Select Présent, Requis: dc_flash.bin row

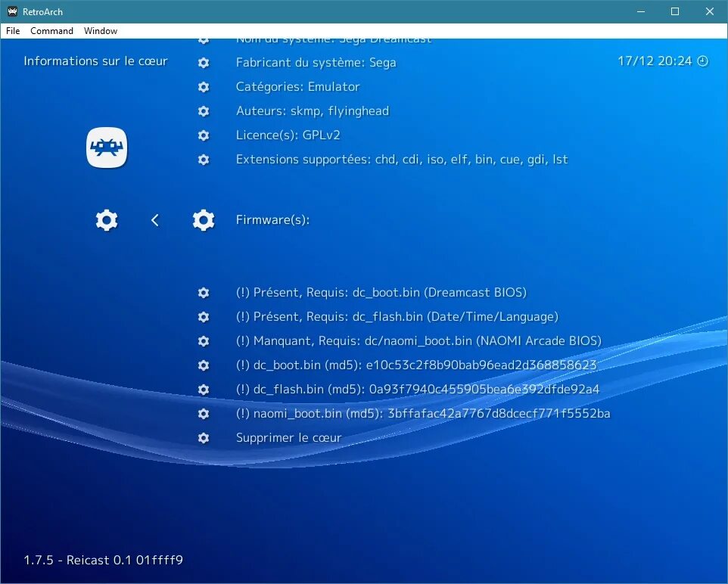[397, 317]
